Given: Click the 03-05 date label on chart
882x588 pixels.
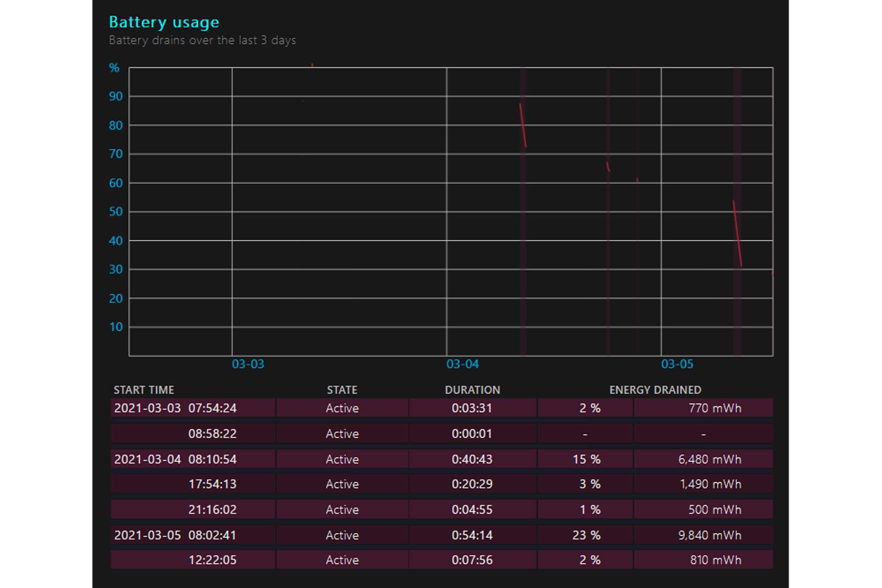Looking at the screenshot, I should click(x=677, y=364).
